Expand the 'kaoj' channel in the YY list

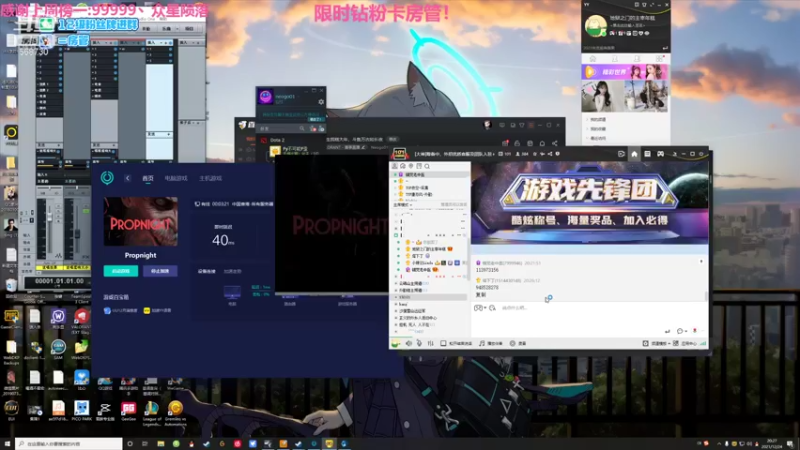[x=396, y=304]
